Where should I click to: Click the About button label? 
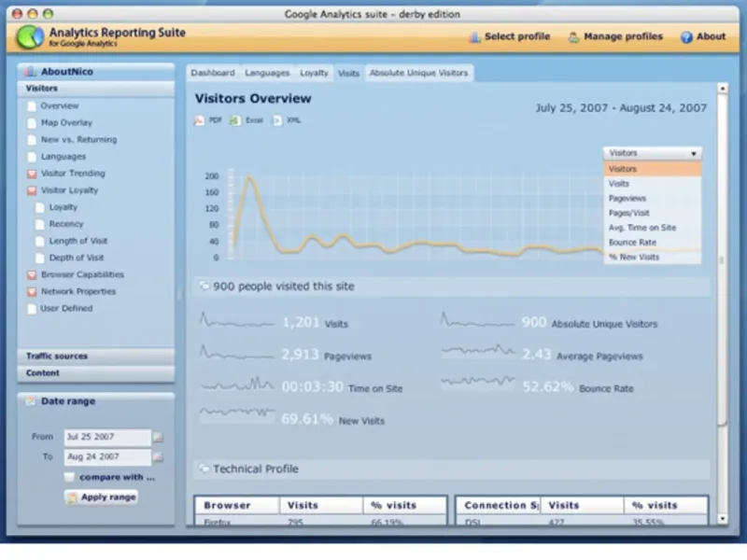pos(711,36)
